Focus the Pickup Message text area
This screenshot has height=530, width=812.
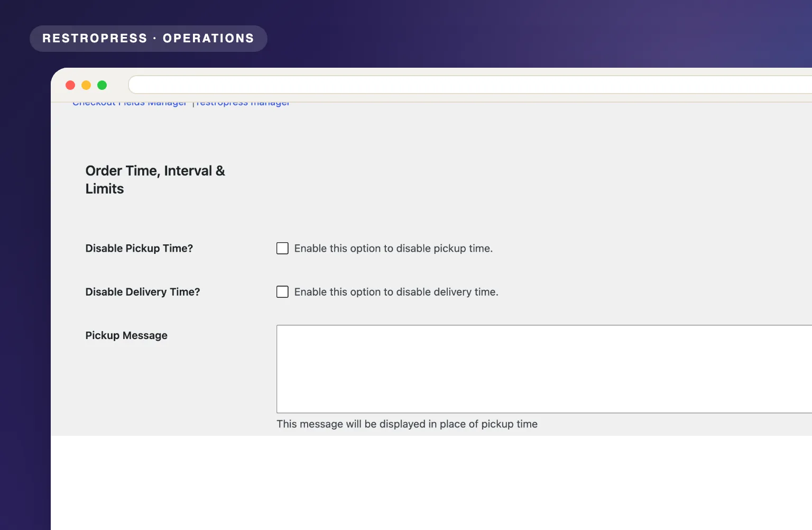(x=544, y=369)
